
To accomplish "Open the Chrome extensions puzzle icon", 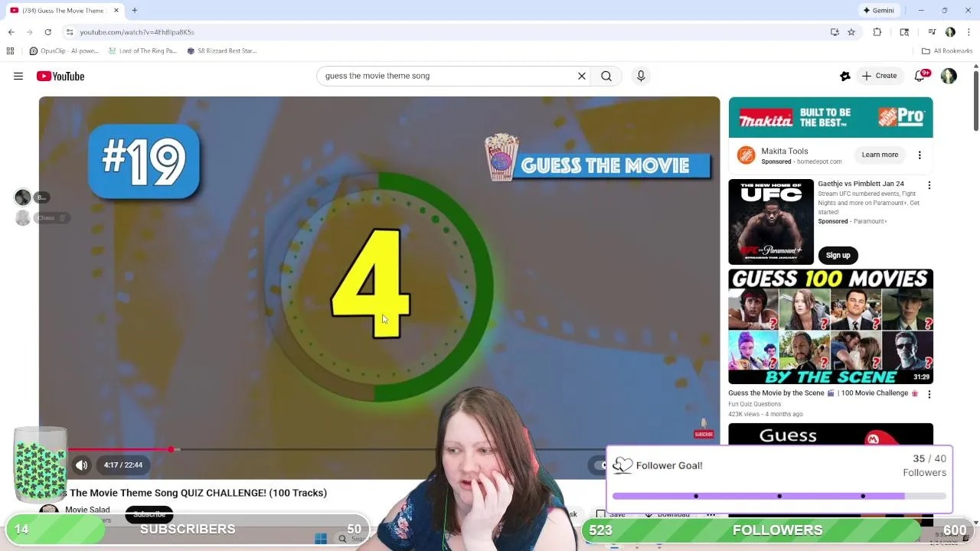I will 877,32.
